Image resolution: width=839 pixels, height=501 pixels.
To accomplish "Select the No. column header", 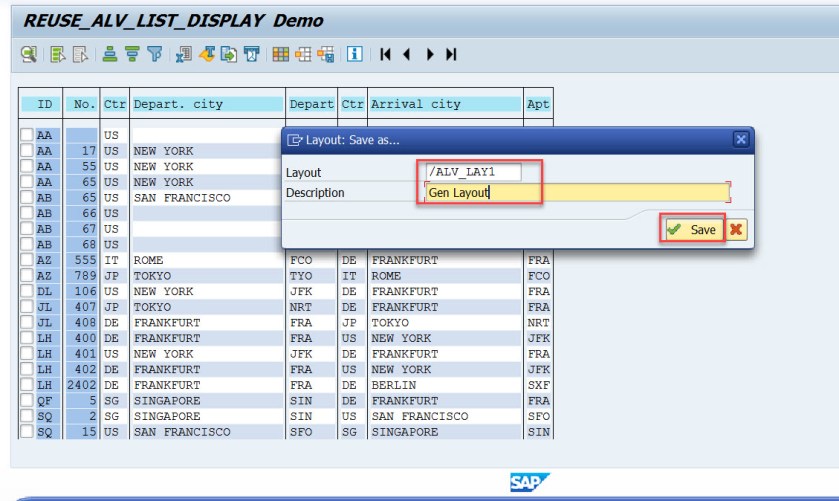I will 81,104.
